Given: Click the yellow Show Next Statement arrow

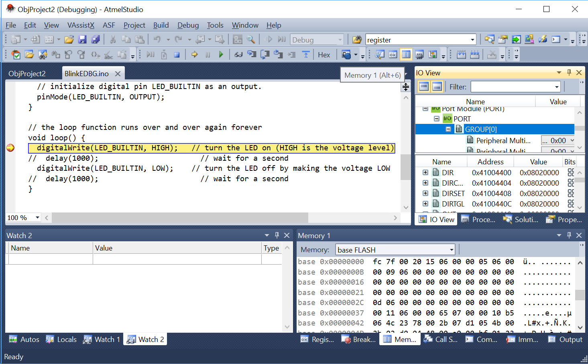Looking at the screenshot, I should [195, 55].
